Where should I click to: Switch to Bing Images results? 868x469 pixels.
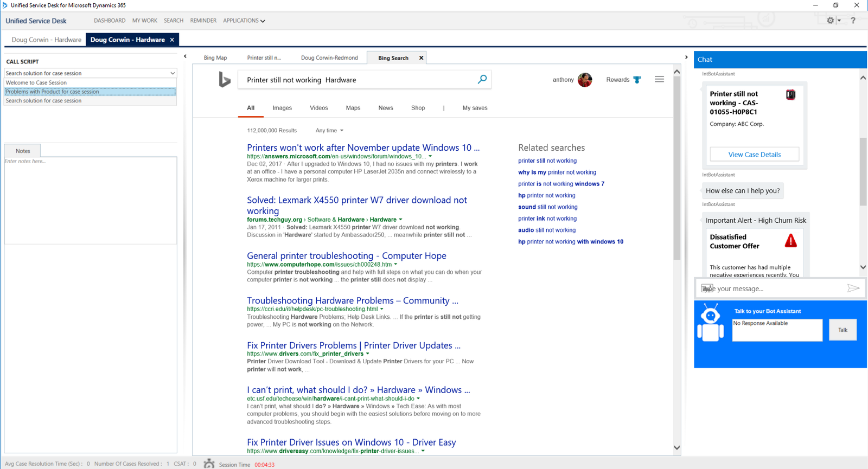[282, 108]
